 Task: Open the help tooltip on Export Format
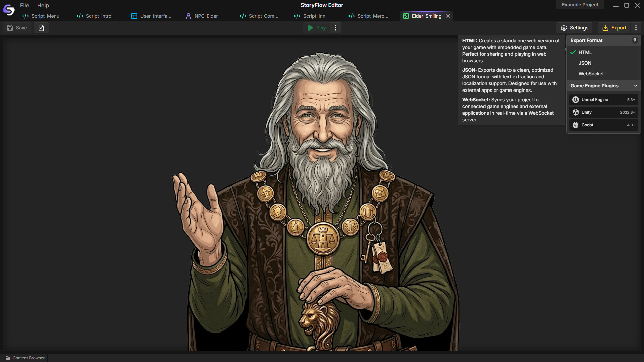[x=635, y=40]
